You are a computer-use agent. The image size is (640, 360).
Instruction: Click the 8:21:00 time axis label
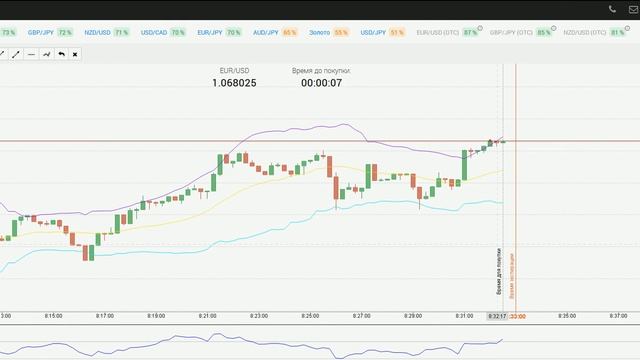tap(208, 316)
